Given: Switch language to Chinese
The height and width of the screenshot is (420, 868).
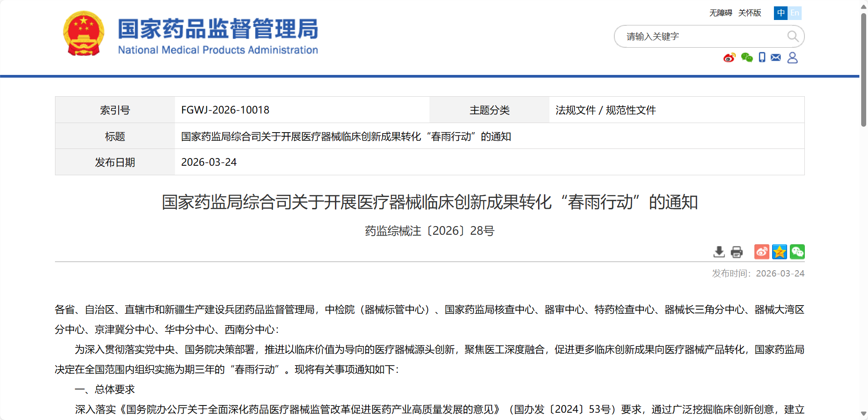Looking at the screenshot, I should (781, 13).
